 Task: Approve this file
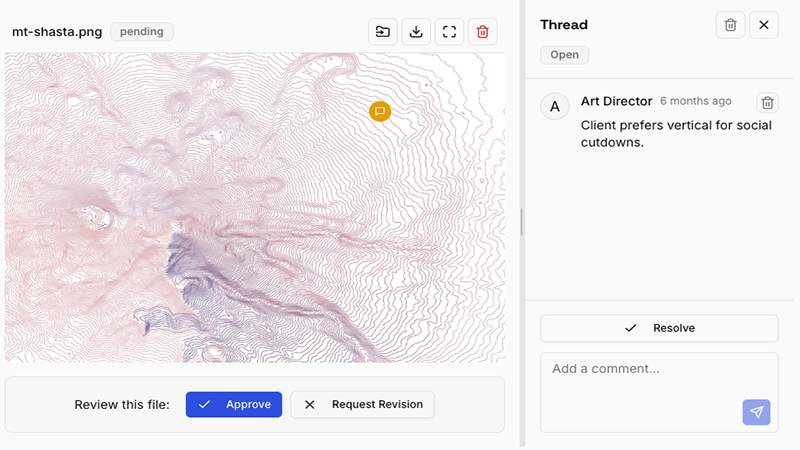[x=234, y=405]
